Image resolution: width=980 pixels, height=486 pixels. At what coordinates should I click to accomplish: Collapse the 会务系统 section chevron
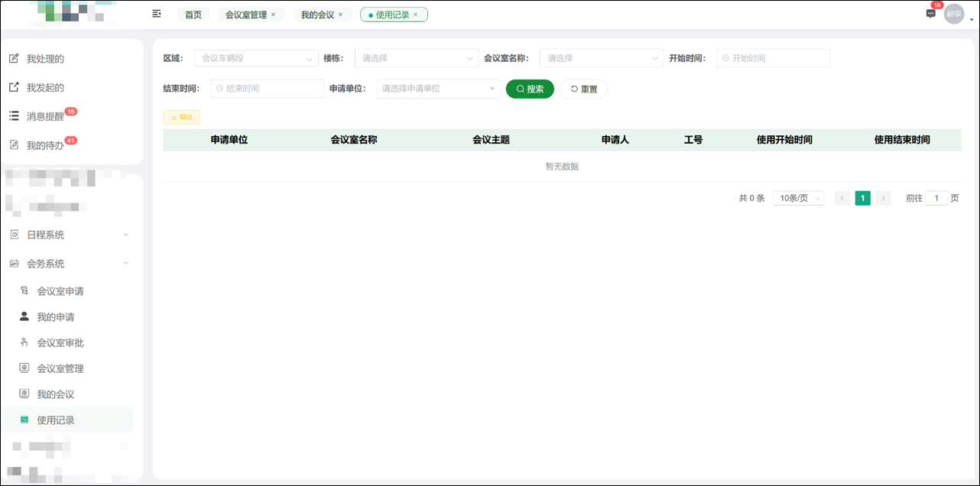tap(126, 263)
